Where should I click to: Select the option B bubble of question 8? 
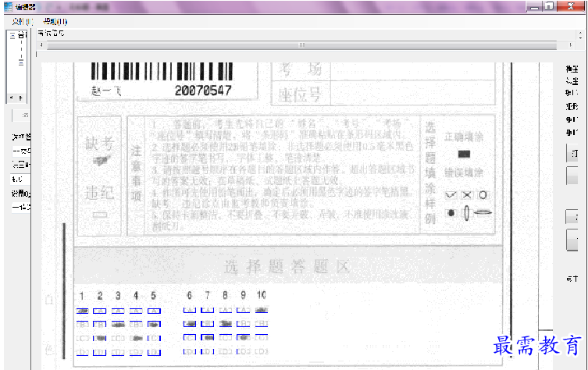click(226, 323)
